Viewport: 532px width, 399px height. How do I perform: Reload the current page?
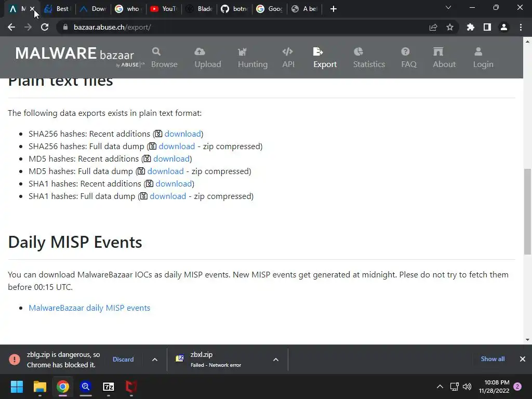pos(45,27)
